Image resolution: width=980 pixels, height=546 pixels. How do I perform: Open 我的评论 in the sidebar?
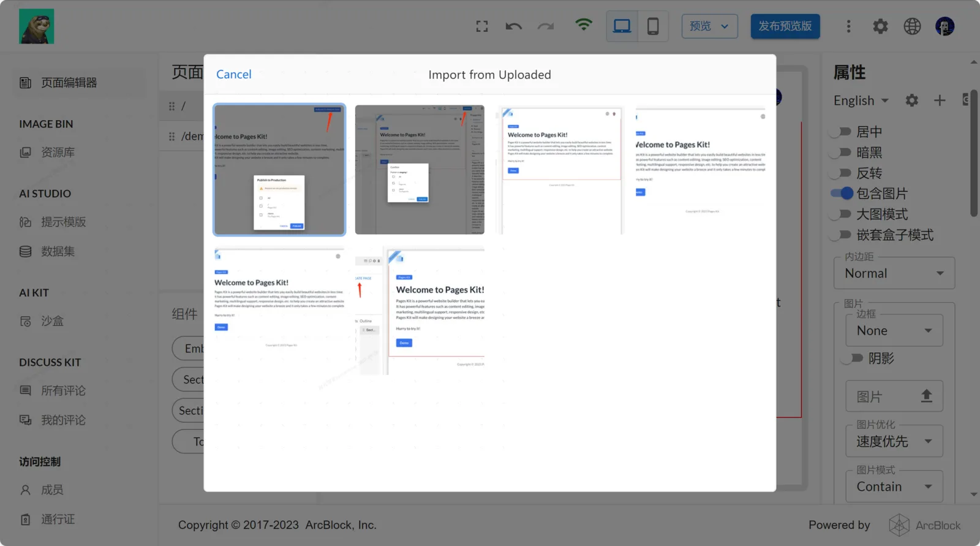(x=80, y=420)
